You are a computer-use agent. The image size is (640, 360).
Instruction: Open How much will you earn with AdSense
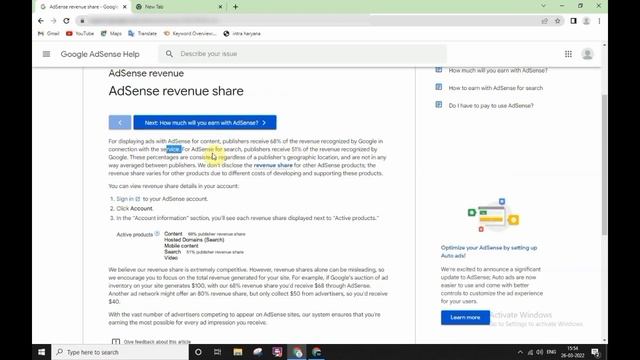[498, 70]
